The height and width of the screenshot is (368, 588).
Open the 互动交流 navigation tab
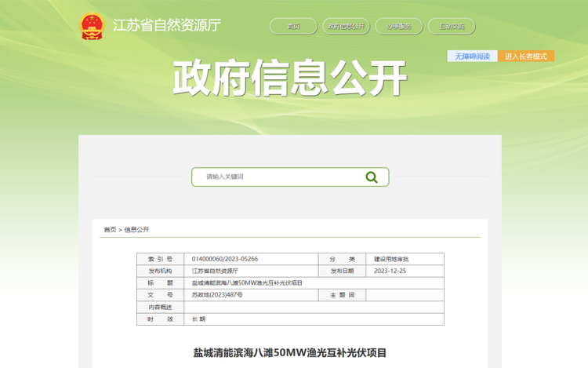click(452, 26)
